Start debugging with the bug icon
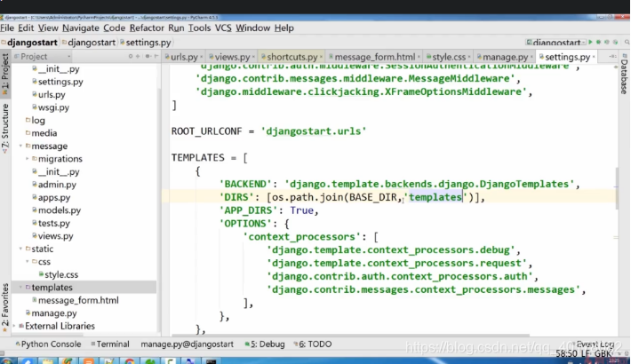631x364 pixels. tap(598, 43)
